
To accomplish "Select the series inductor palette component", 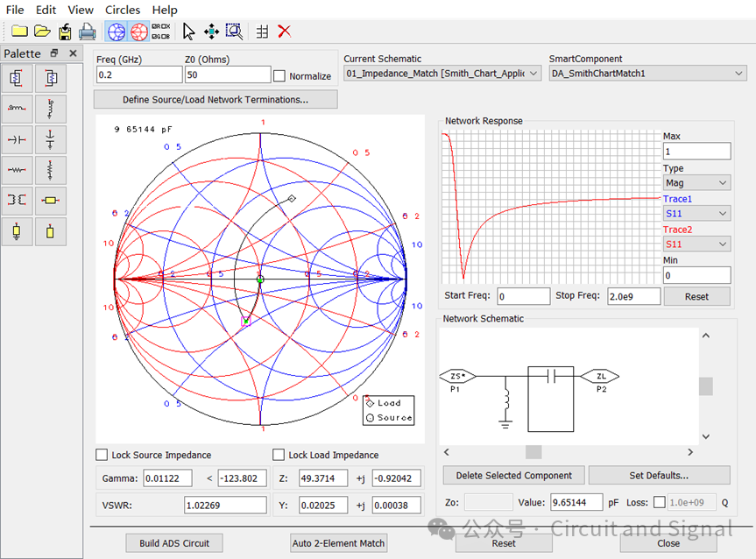I will tap(17, 109).
